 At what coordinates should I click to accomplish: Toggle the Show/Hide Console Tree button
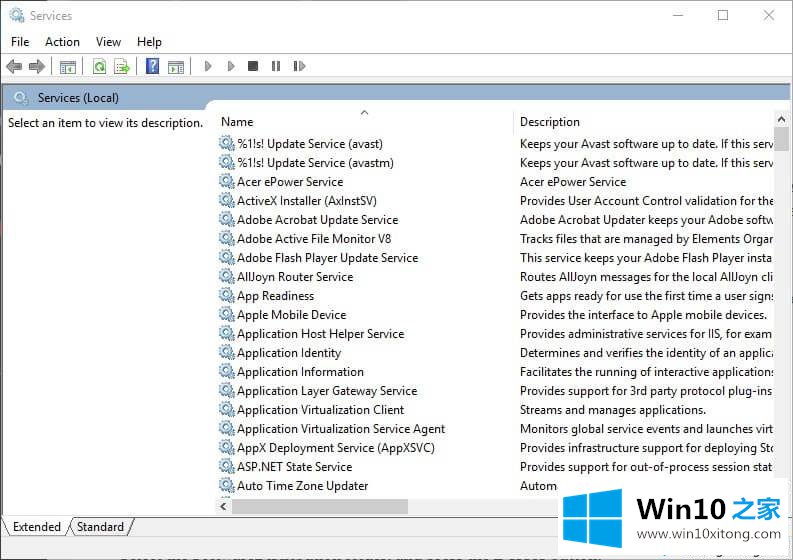coord(67,66)
